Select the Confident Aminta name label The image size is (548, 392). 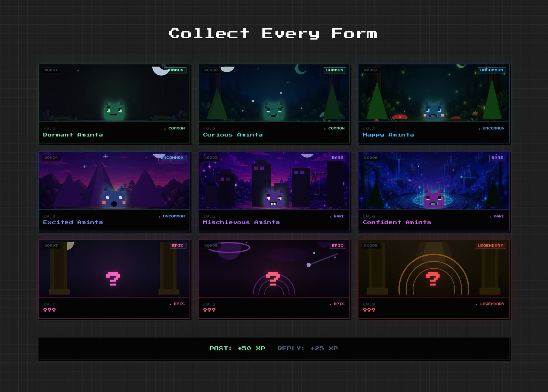(397, 222)
